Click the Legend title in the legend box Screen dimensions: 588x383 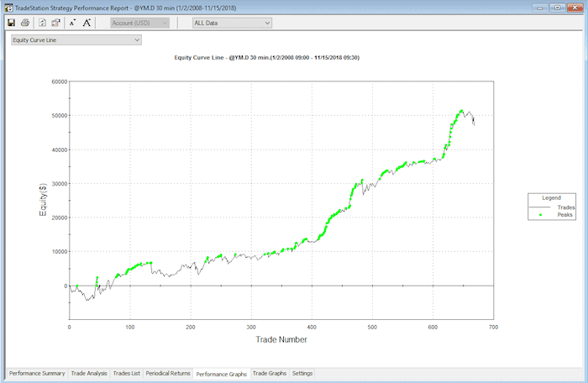pyautogui.click(x=551, y=197)
